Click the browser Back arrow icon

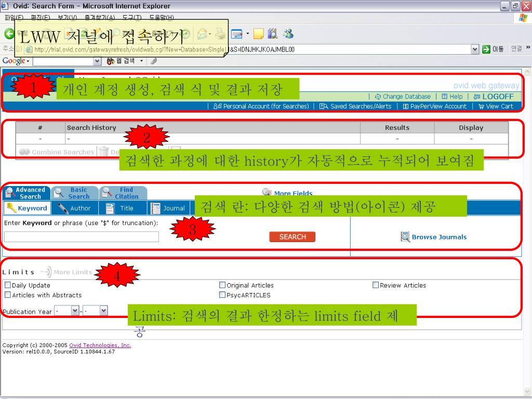(9, 34)
